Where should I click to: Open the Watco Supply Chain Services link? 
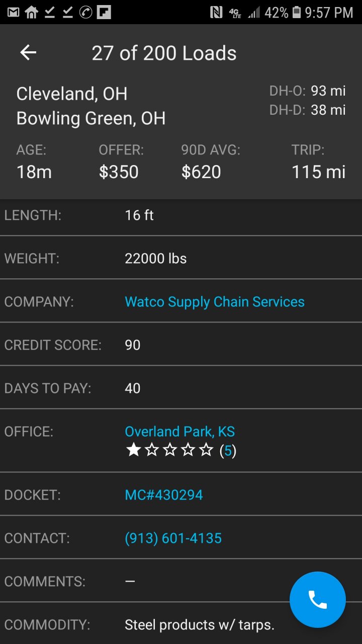214,302
